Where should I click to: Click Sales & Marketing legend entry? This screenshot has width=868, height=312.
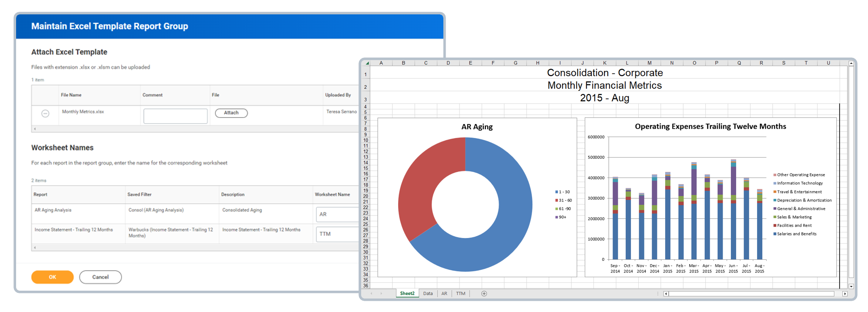pyautogui.click(x=793, y=217)
